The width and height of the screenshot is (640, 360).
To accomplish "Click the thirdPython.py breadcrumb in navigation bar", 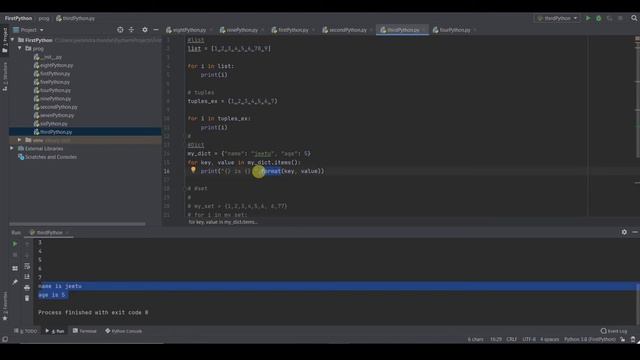I will (x=76, y=18).
